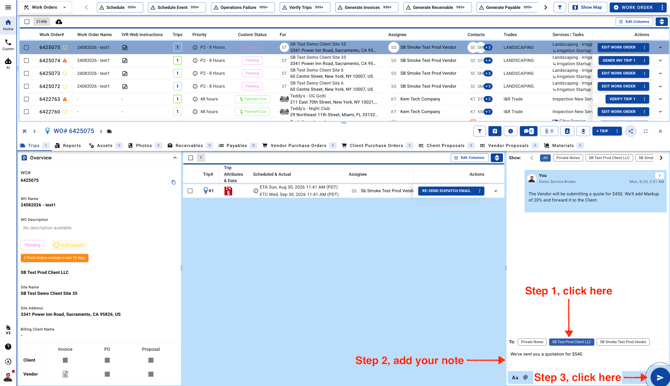
Task: Send the note with the send arrow button
Action: [x=660, y=377]
